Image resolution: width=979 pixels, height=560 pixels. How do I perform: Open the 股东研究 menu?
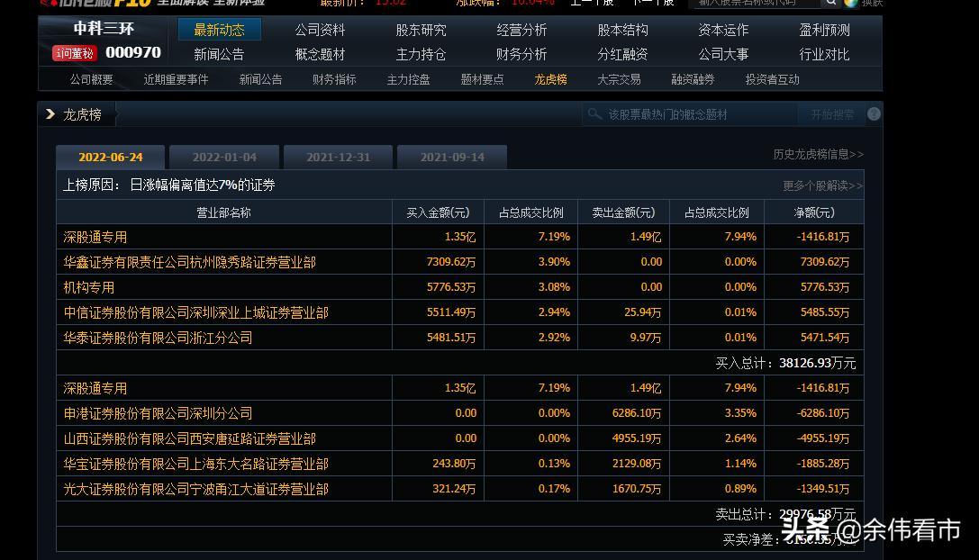pyautogui.click(x=421, y=30)
